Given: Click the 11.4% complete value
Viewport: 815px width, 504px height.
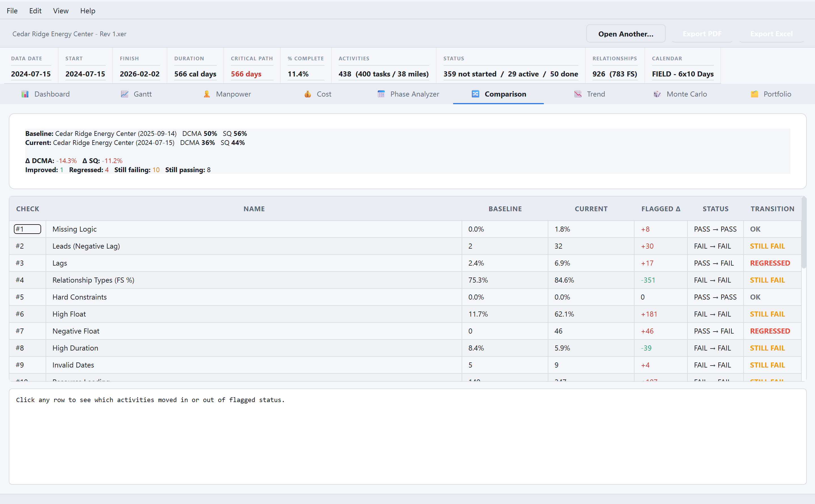Looking at the screenshot, I should coord(298,74).
